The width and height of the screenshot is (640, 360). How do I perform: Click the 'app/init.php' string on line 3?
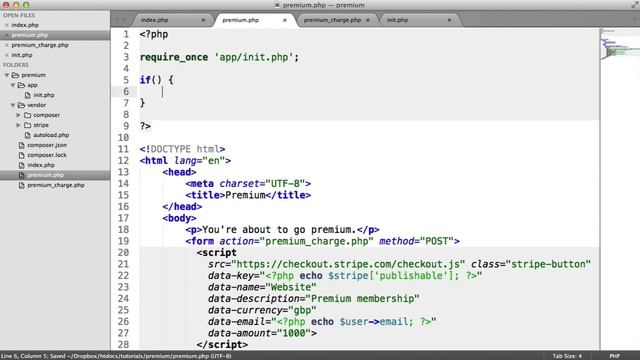(x=253, y=57)
